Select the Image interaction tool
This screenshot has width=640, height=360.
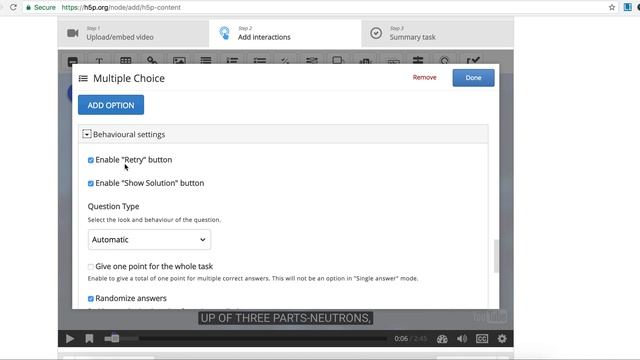(179, 61)
